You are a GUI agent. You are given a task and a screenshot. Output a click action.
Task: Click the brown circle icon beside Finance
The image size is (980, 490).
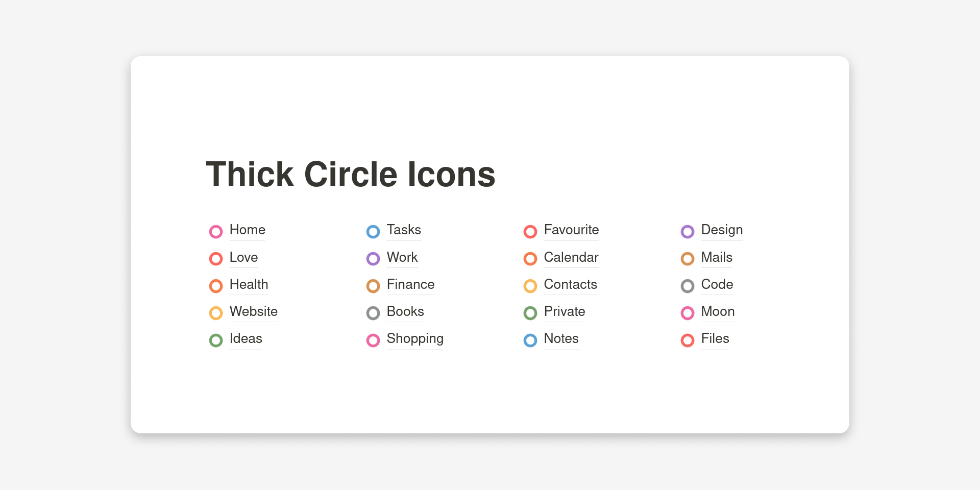tap(373, 286)
